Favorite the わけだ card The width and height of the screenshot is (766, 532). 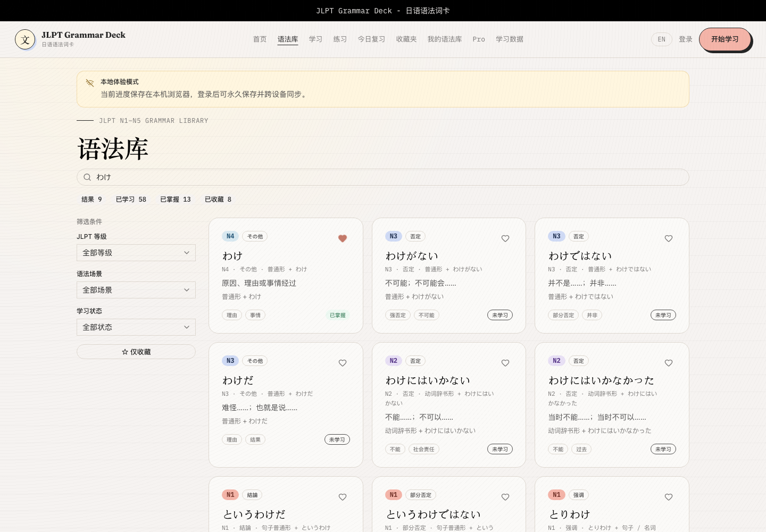343,363
